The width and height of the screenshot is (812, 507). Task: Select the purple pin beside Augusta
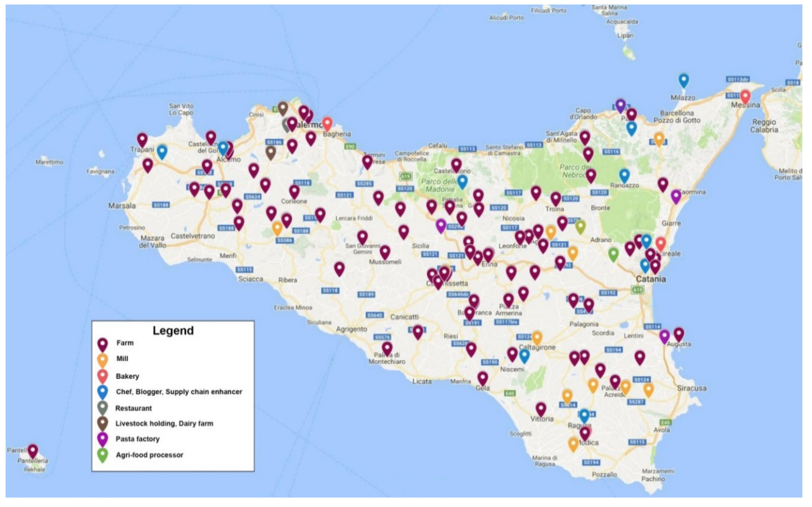[x=664, y=336]
